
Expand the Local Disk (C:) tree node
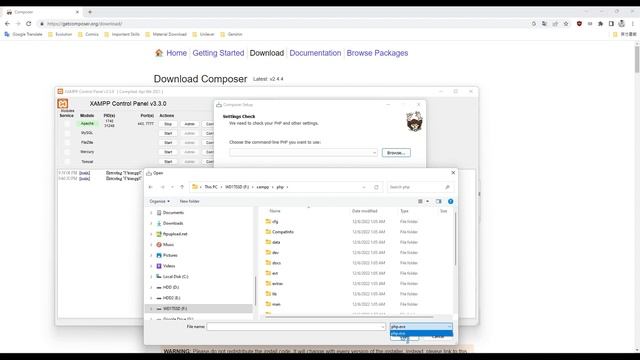pyautogui.click(x=151, y=277)
